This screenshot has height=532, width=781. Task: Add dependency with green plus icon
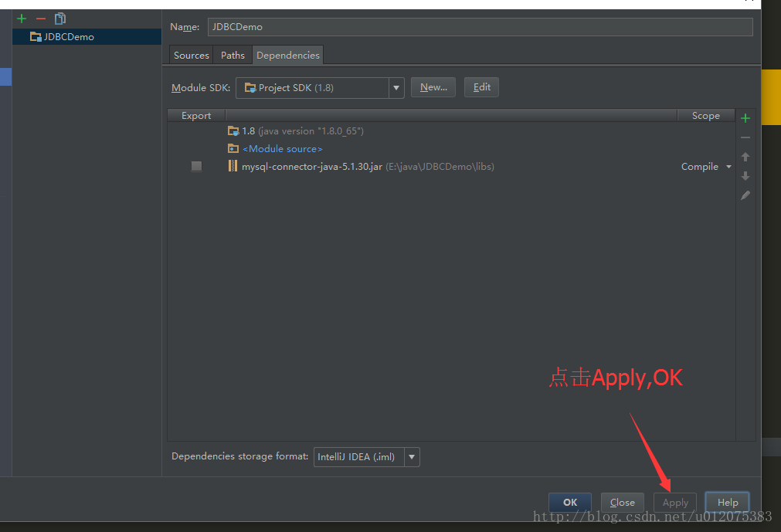tap(745, 118)
